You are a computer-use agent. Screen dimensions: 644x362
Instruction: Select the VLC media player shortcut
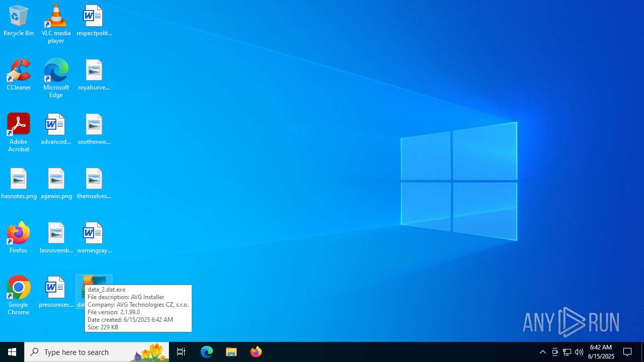click(x=56, y=24)
